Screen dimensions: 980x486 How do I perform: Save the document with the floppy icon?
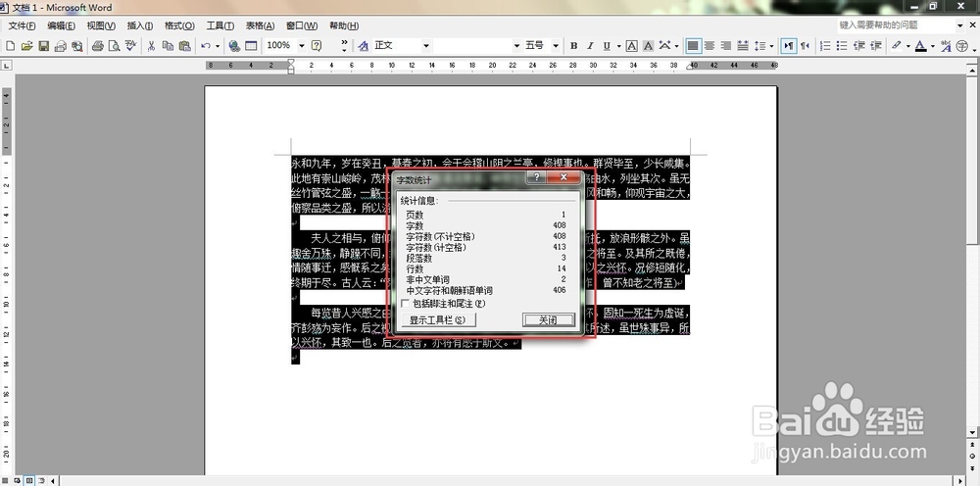click(44, 46)
